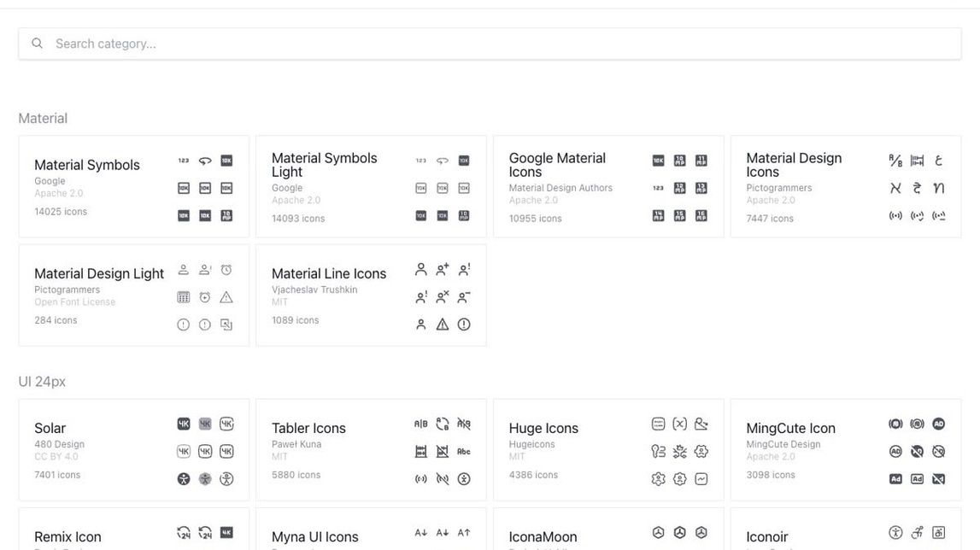Click filled AD circle icon, MingCute top row

(x=939, y=424)
